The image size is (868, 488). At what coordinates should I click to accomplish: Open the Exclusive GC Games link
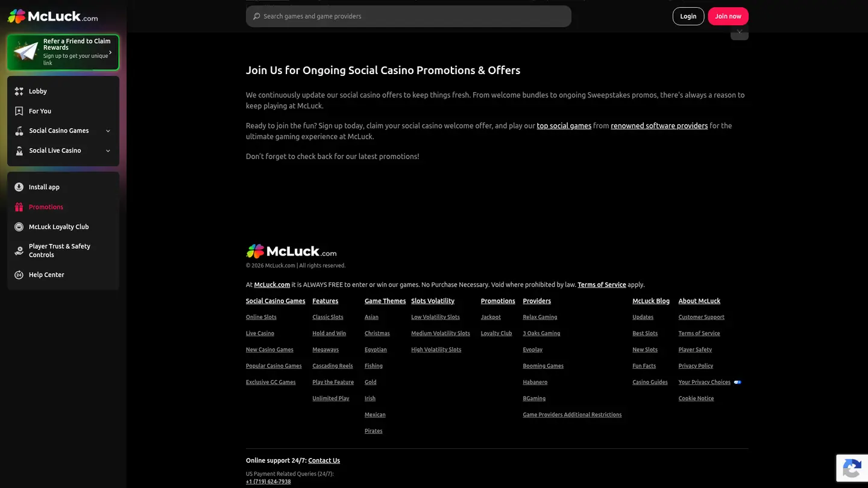[x=271, y=382]
